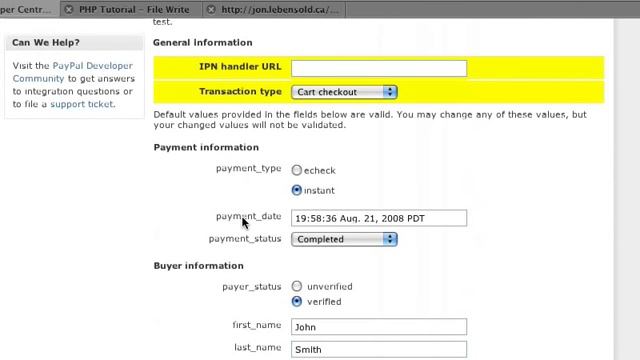Click the payer_status label
This screenshot has height=360, width=640.
(x=252, y=287)
